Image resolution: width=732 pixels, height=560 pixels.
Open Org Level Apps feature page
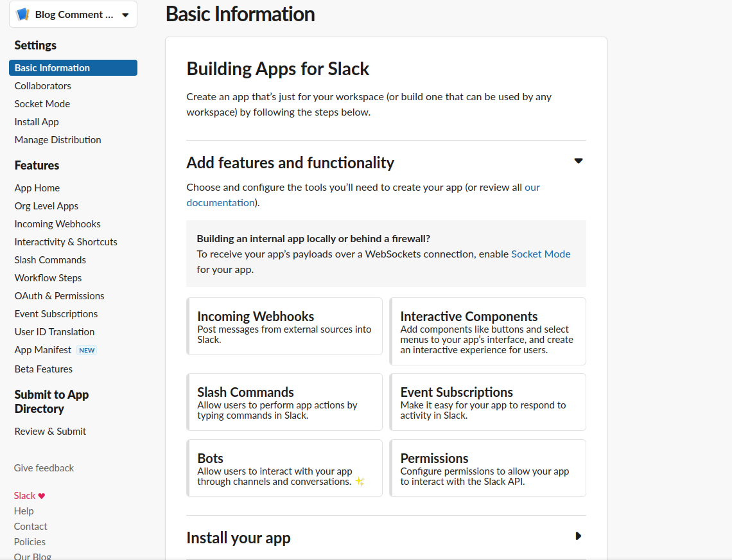pyautogui.click(x=47, y=206)
